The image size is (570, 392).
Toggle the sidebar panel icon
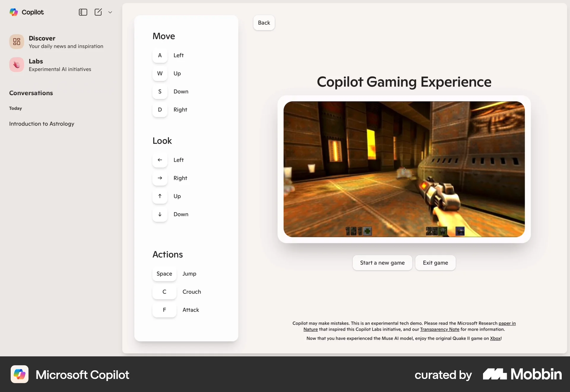coord(83,12)
